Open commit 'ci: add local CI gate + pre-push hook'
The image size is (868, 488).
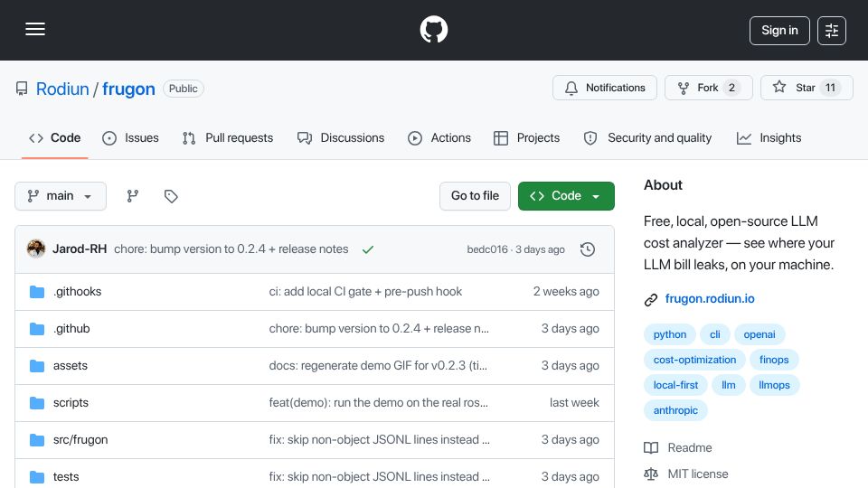click(x=365, y=292)
